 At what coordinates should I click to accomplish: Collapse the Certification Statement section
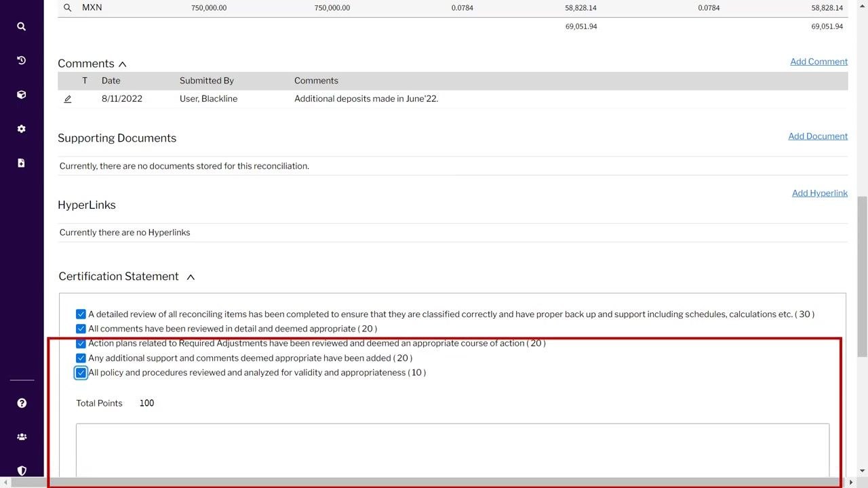tap(191, 277)
